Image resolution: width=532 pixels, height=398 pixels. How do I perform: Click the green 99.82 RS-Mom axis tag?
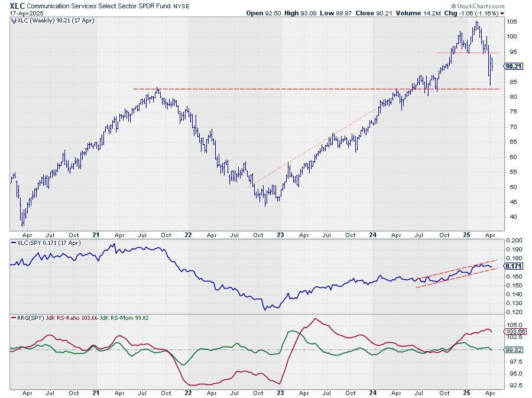point(512,350)
